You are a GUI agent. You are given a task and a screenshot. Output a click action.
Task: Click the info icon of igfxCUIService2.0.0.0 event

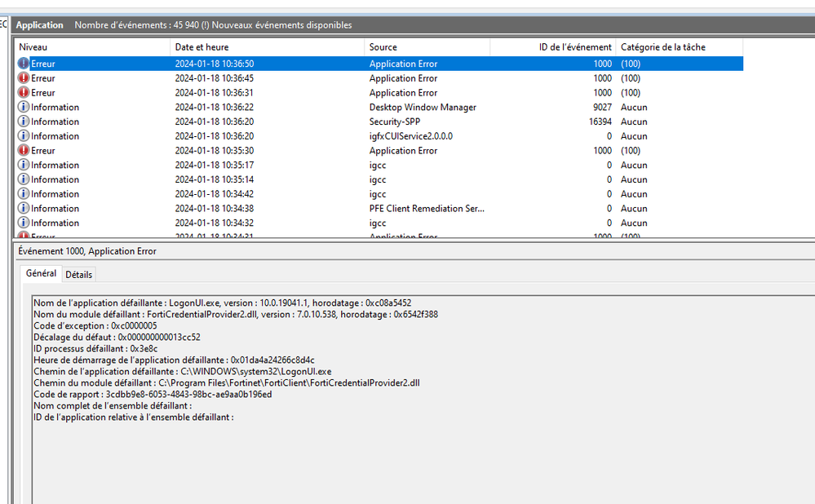point(24,136)
